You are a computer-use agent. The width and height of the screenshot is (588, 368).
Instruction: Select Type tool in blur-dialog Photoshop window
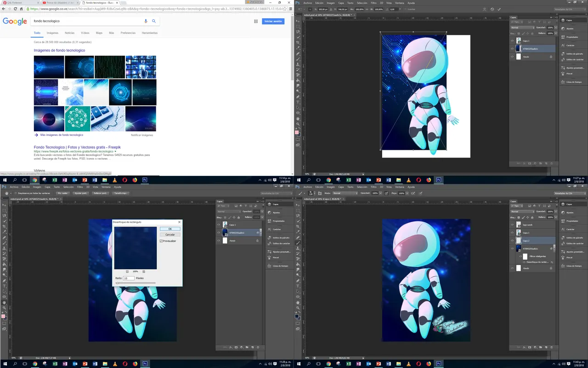click(x=4, y=286)
